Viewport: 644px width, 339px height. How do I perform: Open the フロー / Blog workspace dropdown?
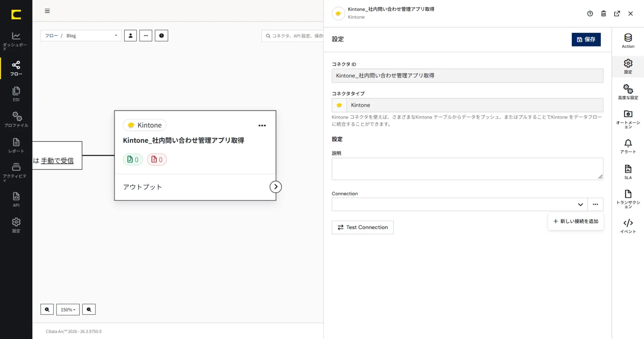click(81, 35)
